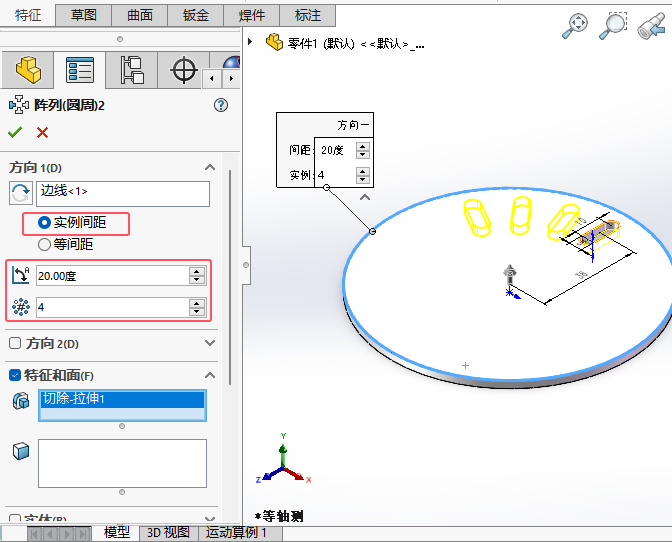This screenshot has height=542, width=672.
Task: Increase callout 间距 spinner up arrow
Action: (363, 146)
